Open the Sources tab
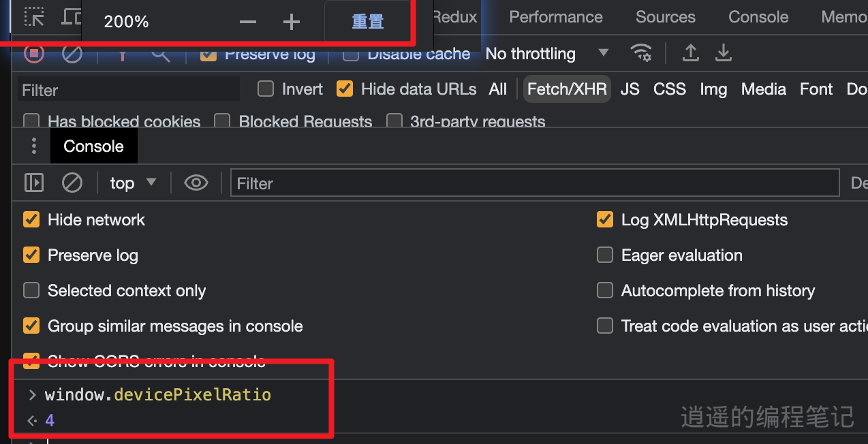Image resolution: width=868 pixels, height=444 pixels. (666, 17)
